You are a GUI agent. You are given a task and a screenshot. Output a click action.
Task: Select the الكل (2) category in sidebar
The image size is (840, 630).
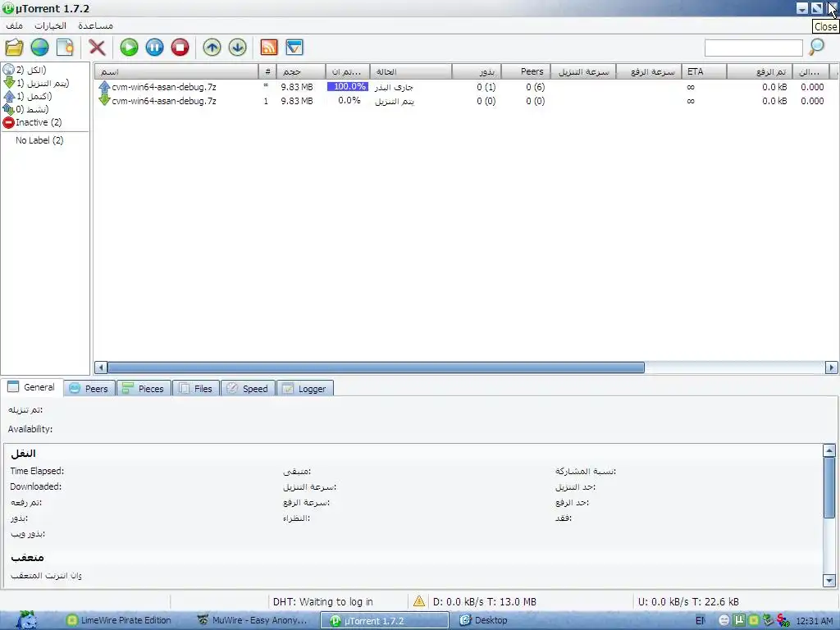25,71
